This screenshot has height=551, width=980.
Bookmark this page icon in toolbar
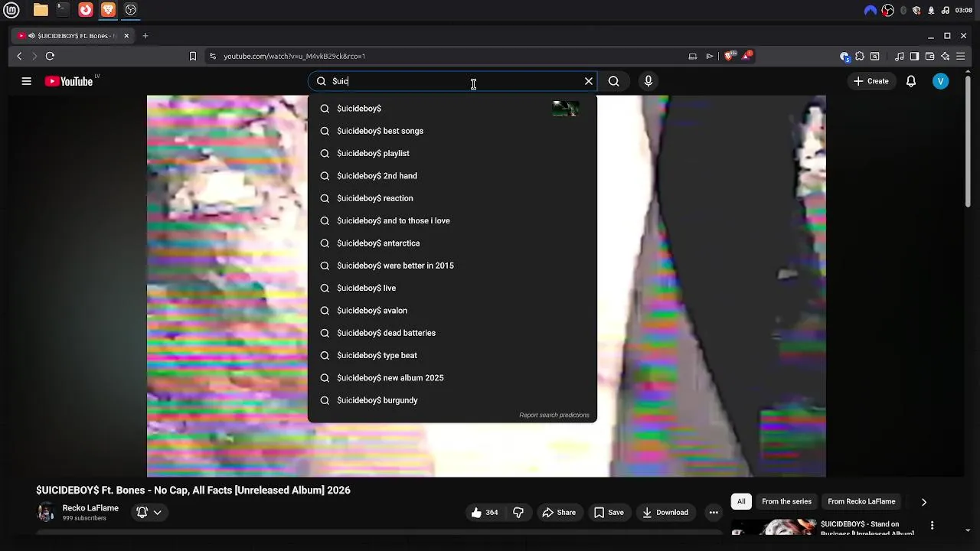point(193,56)
